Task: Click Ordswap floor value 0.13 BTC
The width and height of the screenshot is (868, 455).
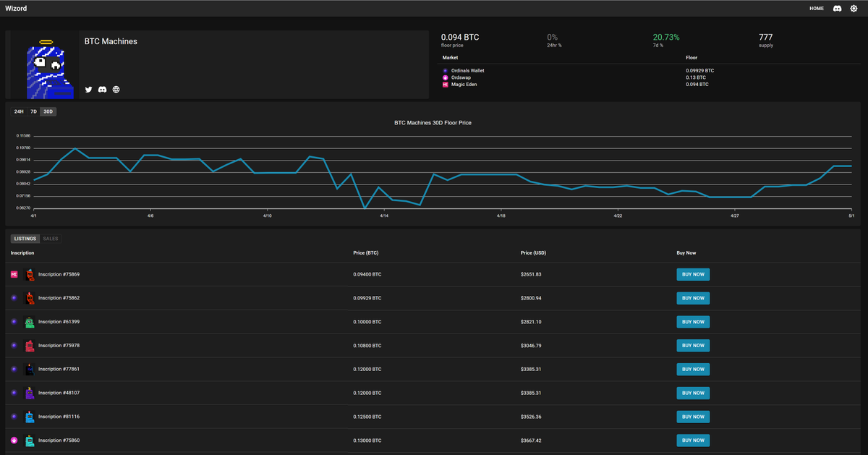Action: point(696,77)
